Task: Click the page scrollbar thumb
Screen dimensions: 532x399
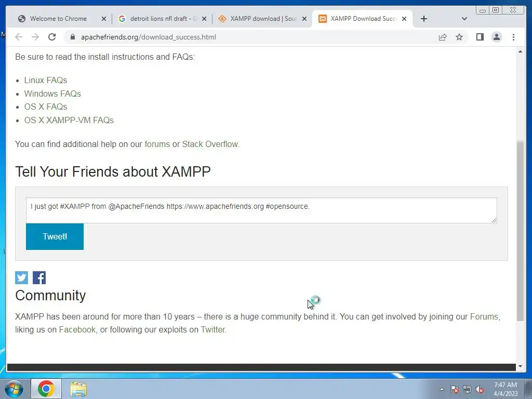Action: click(520, 231)
